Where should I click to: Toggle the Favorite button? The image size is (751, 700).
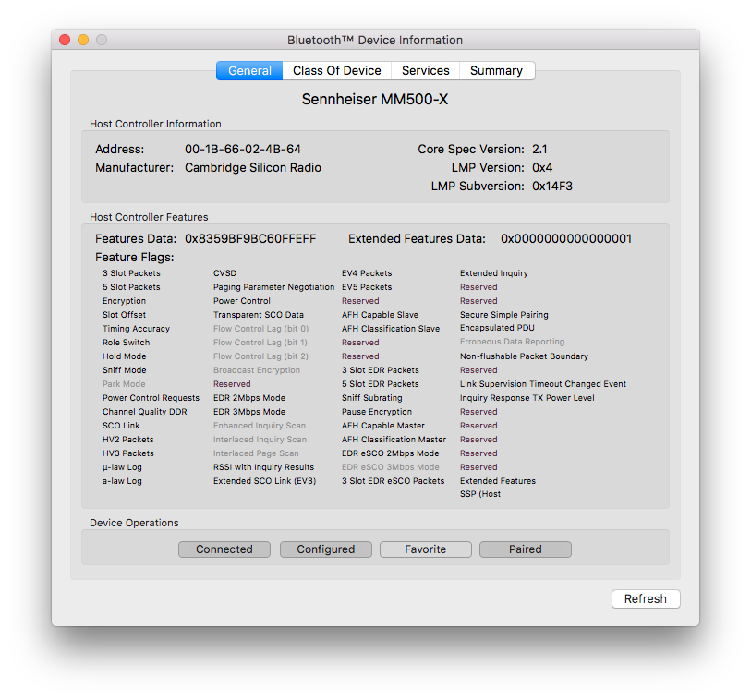coord(425,549)
